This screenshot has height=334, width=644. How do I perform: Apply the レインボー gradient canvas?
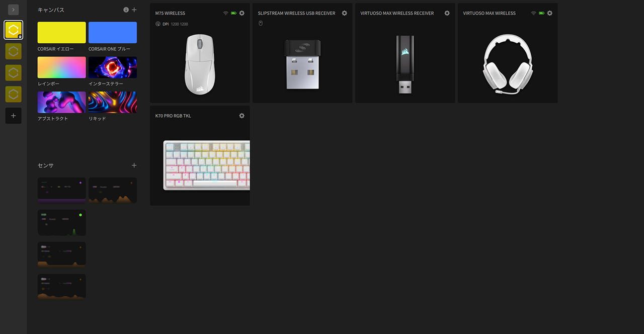coord(62,67)
